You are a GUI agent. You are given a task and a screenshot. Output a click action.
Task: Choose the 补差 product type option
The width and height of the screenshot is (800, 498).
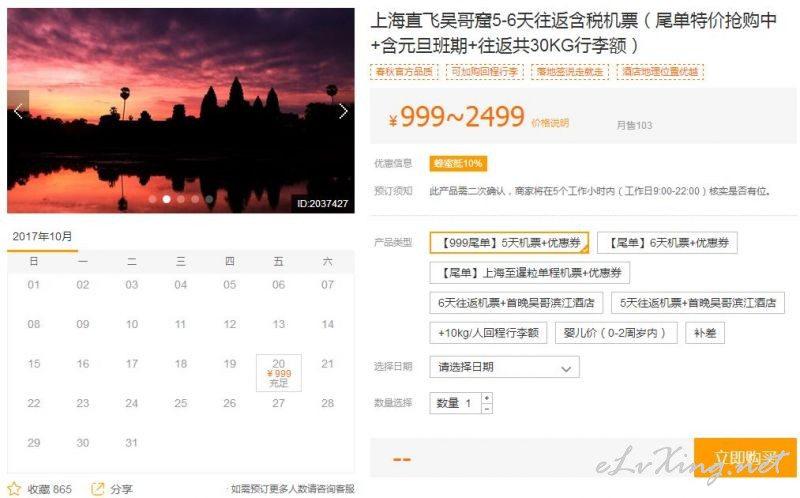point(704,333)
